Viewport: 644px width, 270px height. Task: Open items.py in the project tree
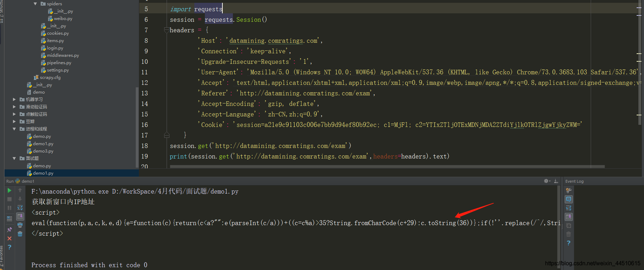[55, 41]
